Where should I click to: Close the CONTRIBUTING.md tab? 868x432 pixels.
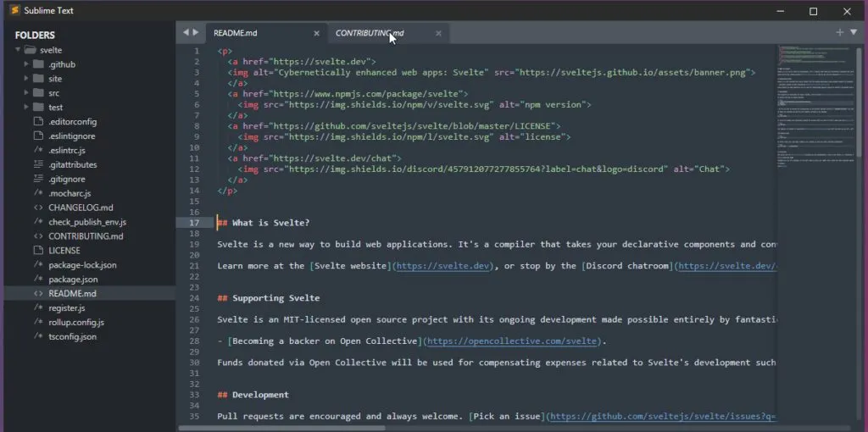(438, 33)
